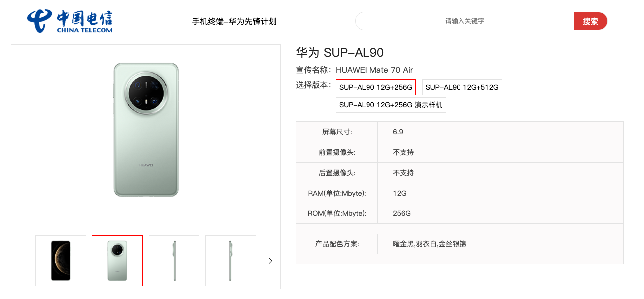644x299 pixels.
Task: Select the phone back camera thumbnail
Action: (x=117, y=260)
